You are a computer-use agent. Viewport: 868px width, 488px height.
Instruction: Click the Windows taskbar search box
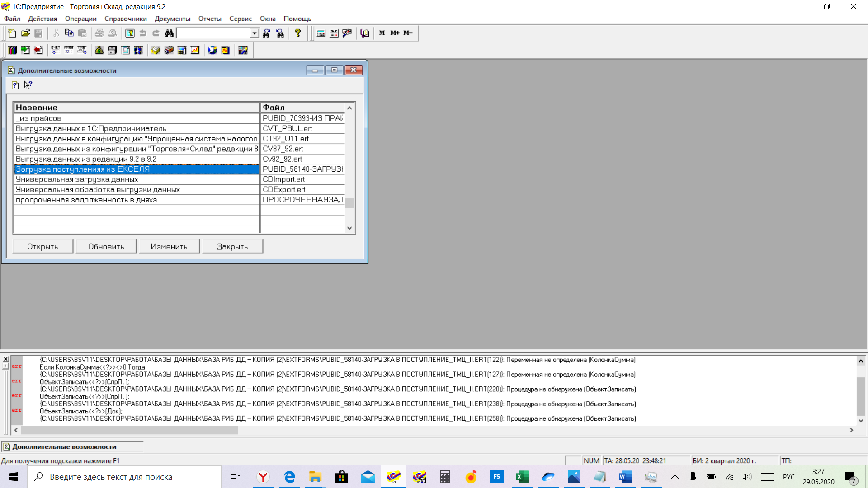coord(124,477)
